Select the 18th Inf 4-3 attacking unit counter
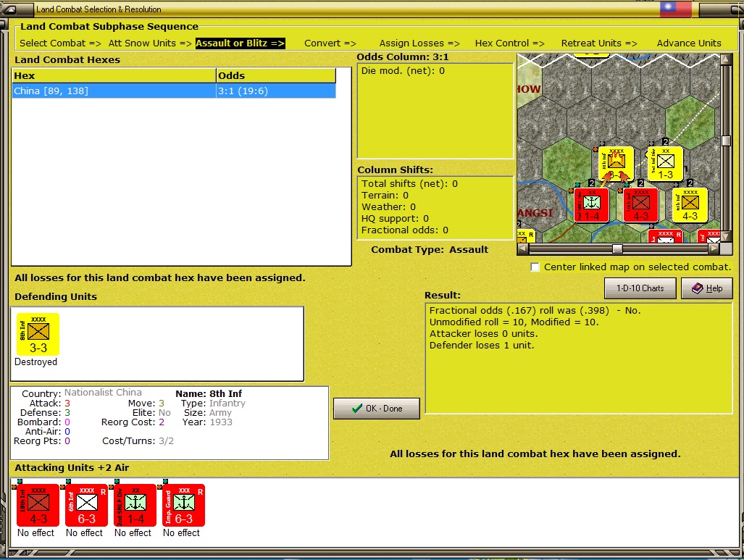 (38, 506)
